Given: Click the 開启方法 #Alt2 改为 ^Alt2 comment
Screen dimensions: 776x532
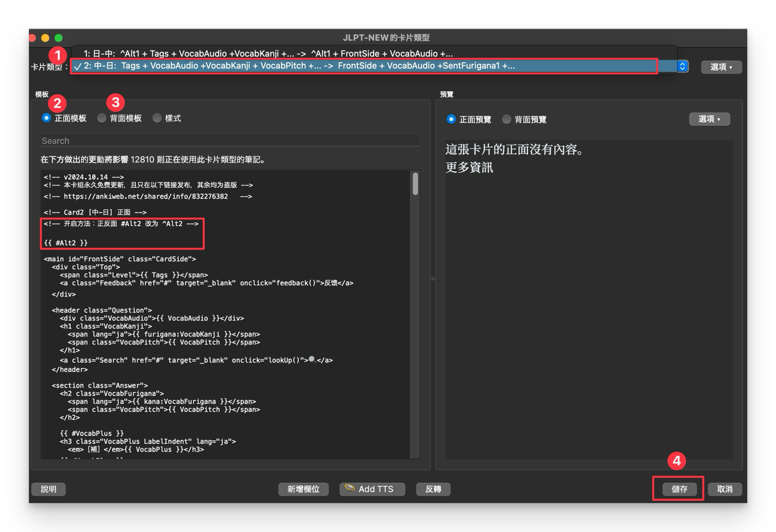Looking at the screenshot, I should [121, 223].
